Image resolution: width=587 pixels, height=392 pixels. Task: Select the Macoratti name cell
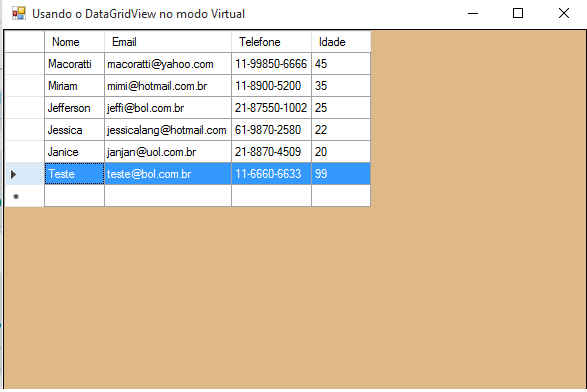coord(74,64)
